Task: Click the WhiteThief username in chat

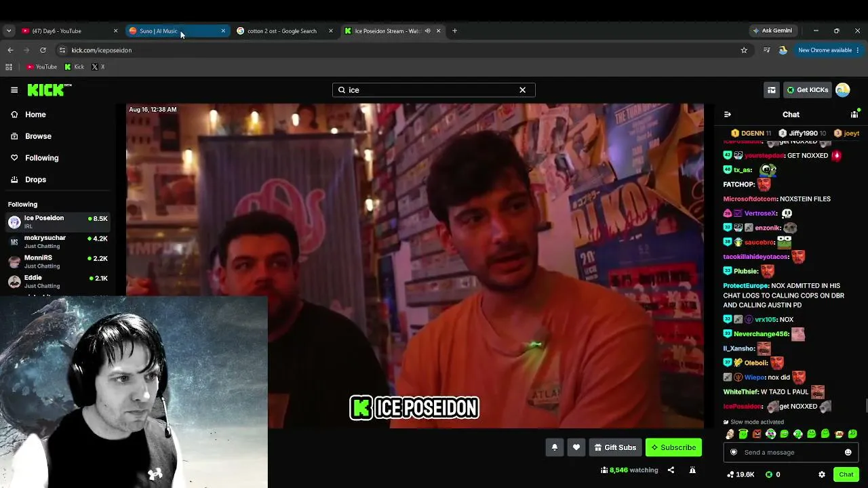Action: [x=741, y=392]
